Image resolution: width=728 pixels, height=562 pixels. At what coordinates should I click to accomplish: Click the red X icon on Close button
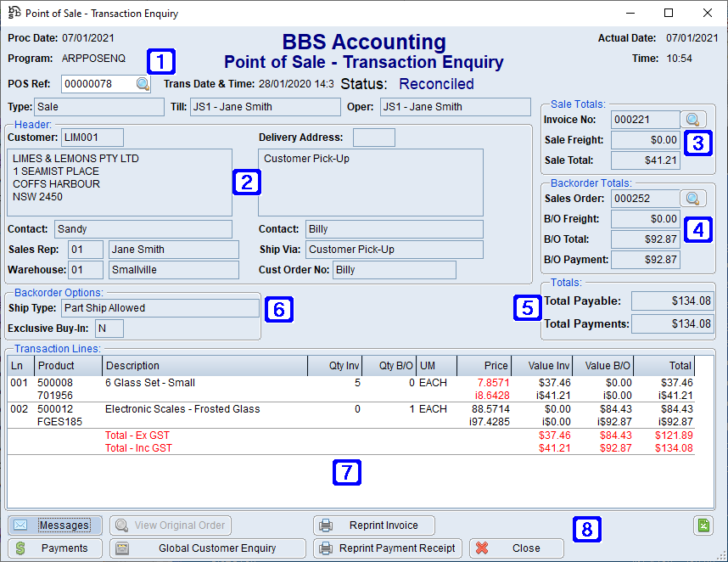pos(482,548)
